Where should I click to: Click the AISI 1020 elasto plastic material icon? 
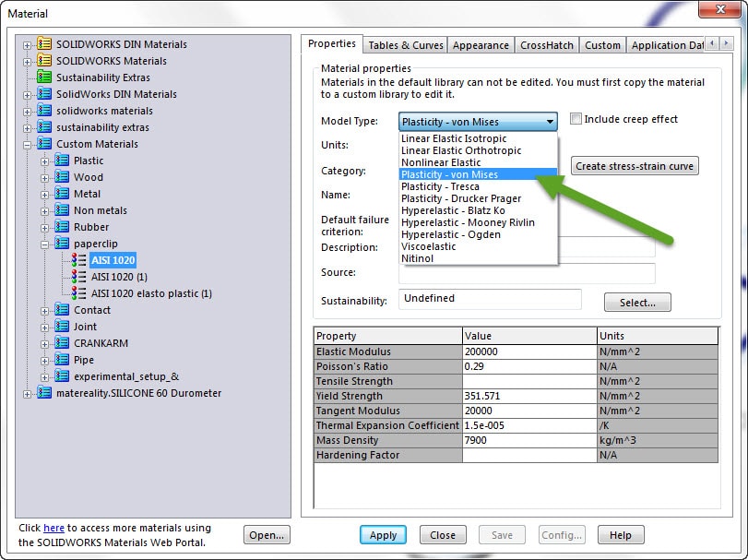79,293
